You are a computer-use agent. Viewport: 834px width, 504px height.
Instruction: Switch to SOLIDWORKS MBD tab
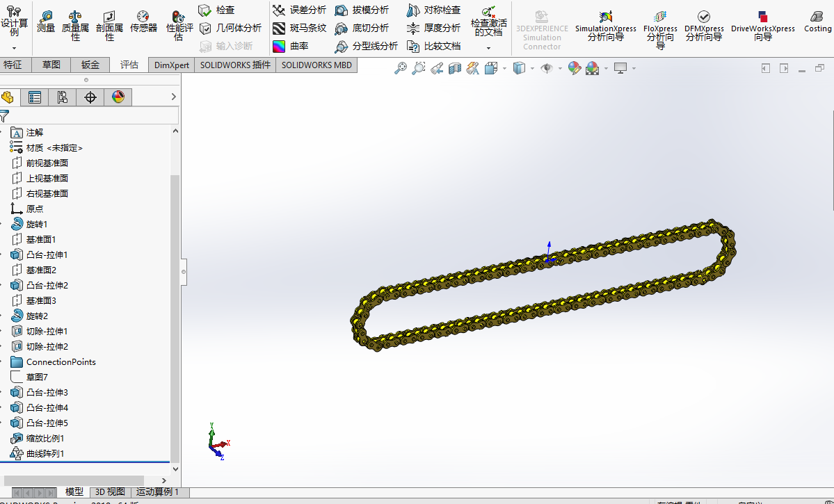(316, 65)
